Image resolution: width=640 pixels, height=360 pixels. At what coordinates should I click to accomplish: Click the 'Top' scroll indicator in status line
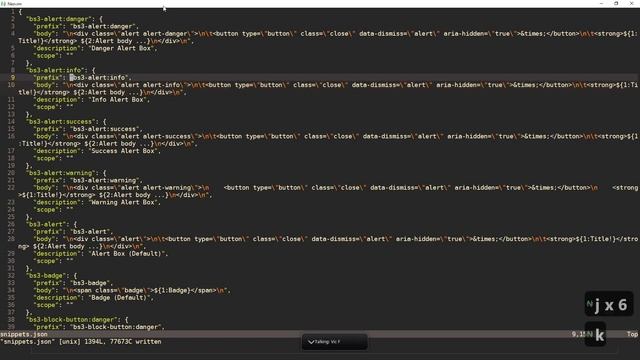coord(632,334)
